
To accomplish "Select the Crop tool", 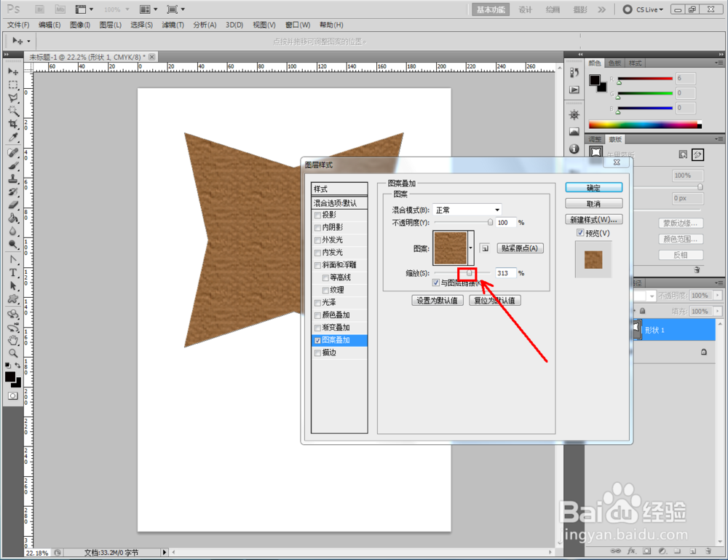I will click(x=13, y=124).
